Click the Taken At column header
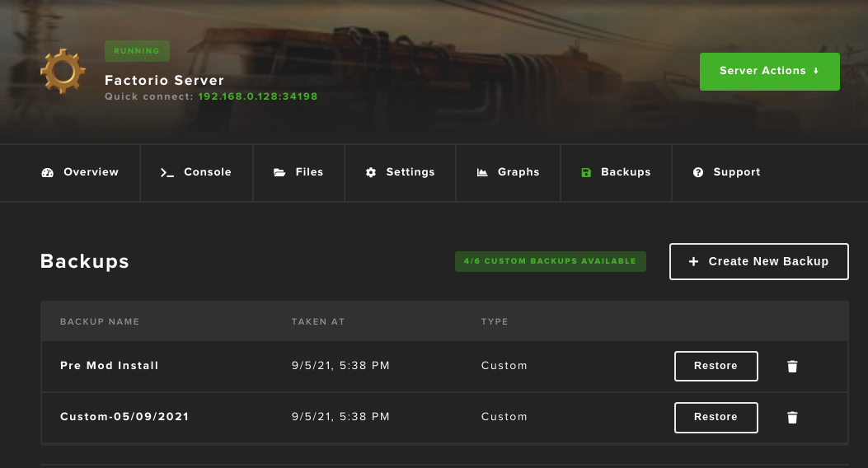The width and height of the screenshot is (868, 468). coord(318,321)
